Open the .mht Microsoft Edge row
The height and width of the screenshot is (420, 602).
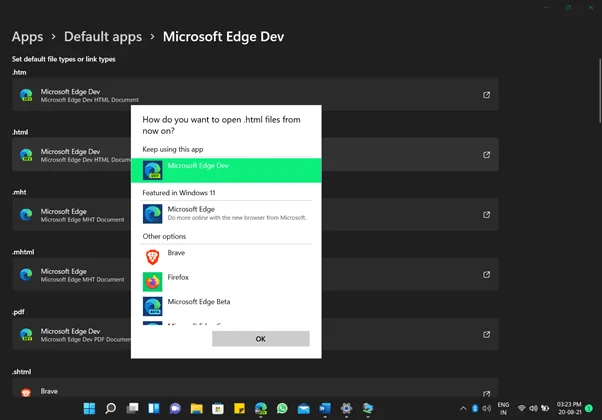tap(255, 214)
